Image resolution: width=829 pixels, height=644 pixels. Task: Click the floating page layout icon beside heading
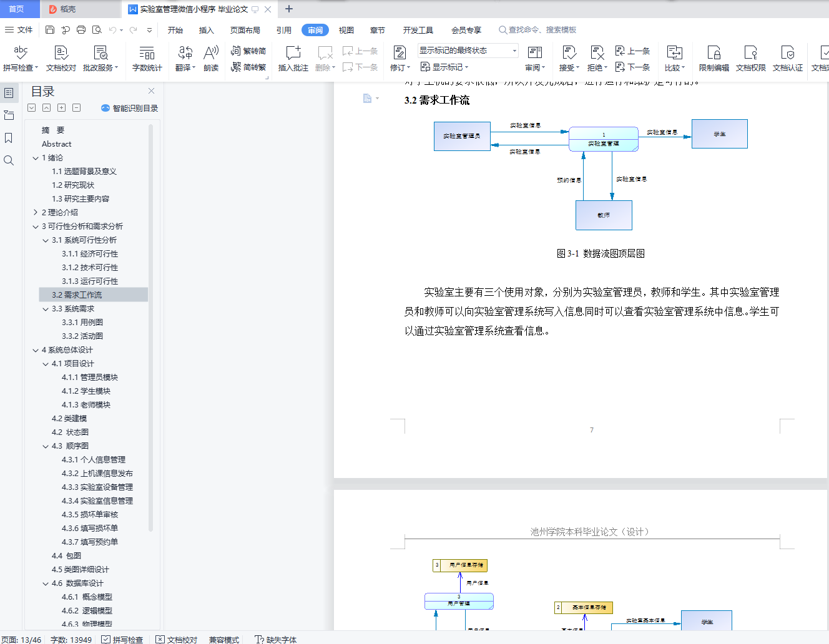368,99
